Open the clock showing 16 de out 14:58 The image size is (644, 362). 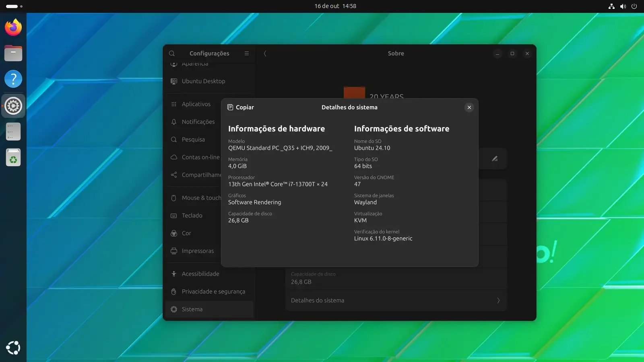335,6
